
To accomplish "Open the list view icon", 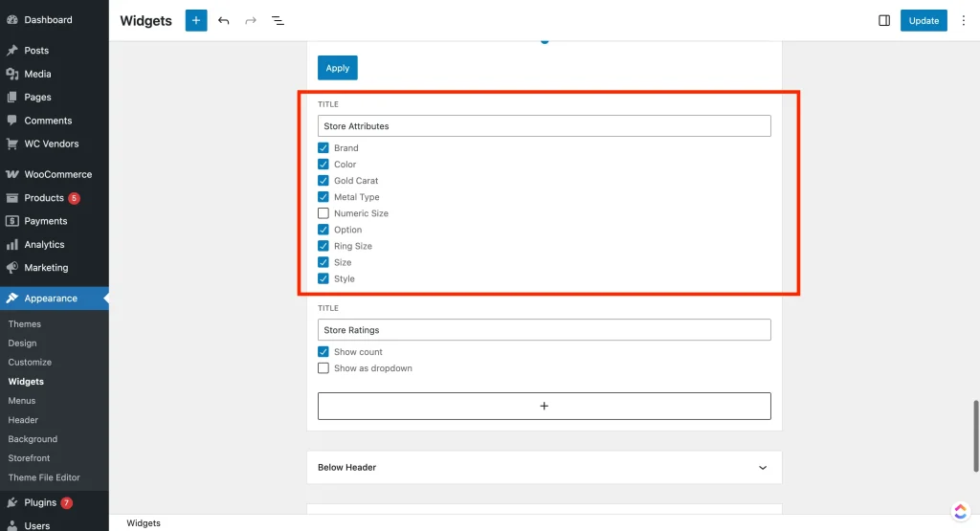I will [x=278, y=20].
